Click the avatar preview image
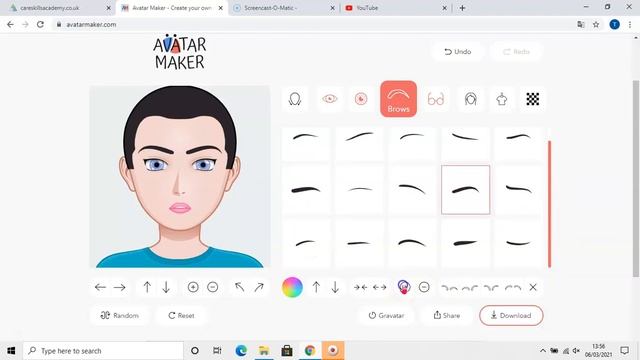 click(180, 177)
